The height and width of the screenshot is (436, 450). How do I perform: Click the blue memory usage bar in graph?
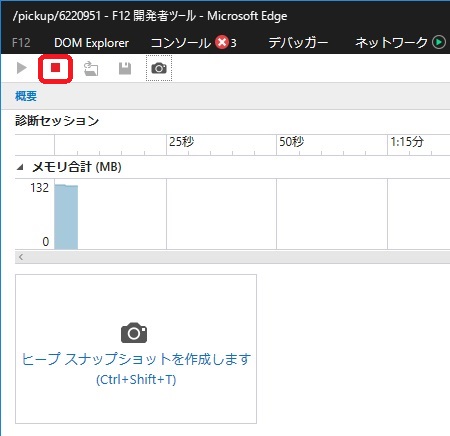(x=66, y=217)
